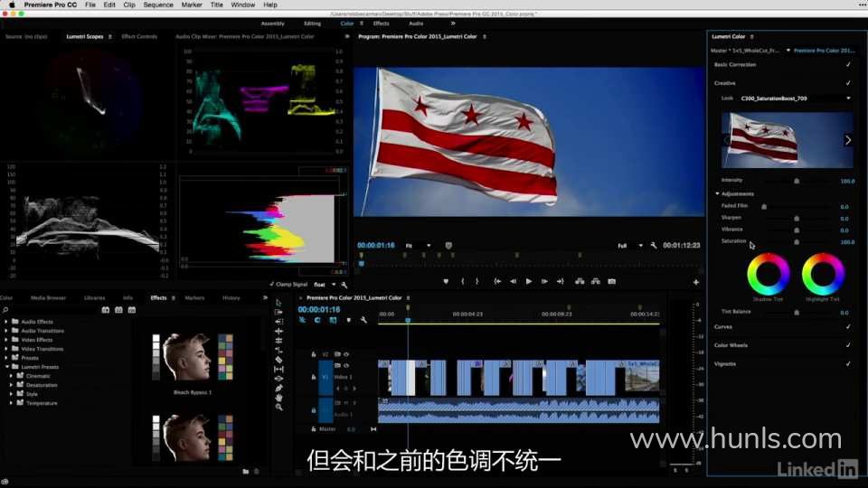The height and width of the screenshot is (488, 868).
Task: Step forward one frame in Program monitor
Action: 544,282
